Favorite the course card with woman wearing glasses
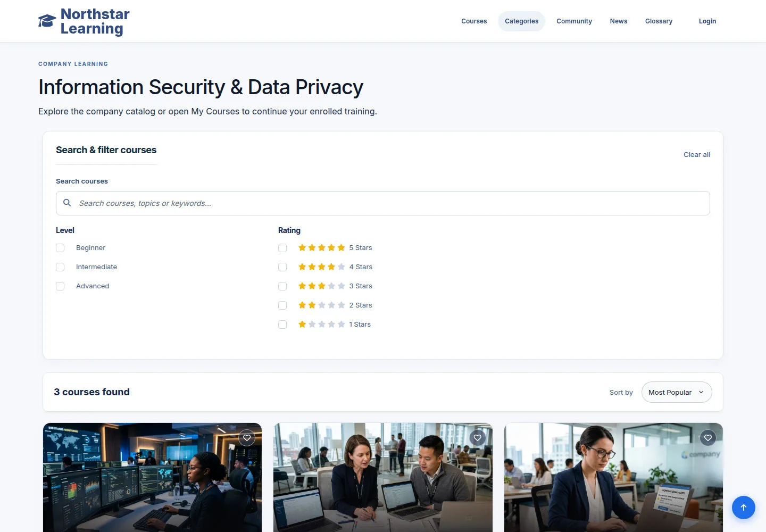766x532 pixels. click(x=708, y=438)
